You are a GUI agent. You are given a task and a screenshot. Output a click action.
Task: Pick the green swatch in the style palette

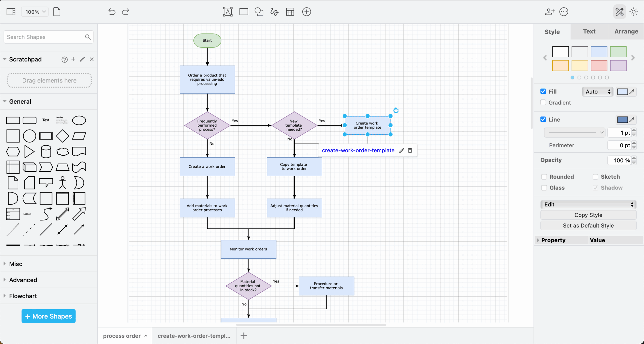(x=619, y=52)
